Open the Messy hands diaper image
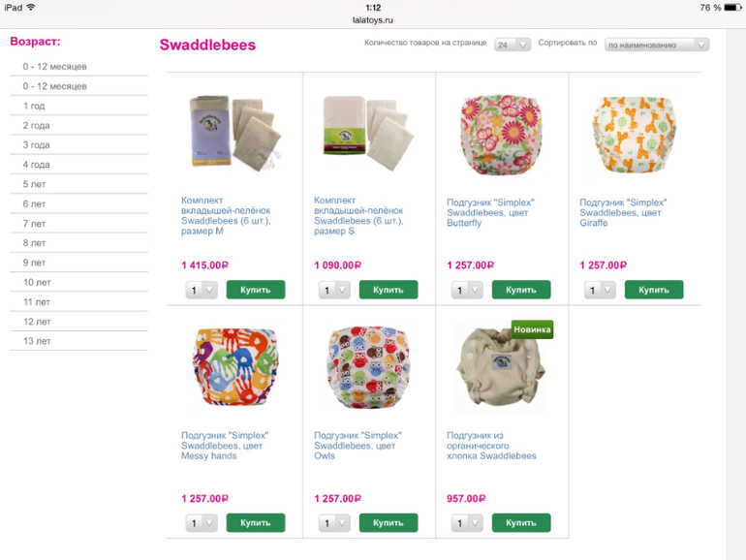The image size is (746, 560). pos(236,366)
